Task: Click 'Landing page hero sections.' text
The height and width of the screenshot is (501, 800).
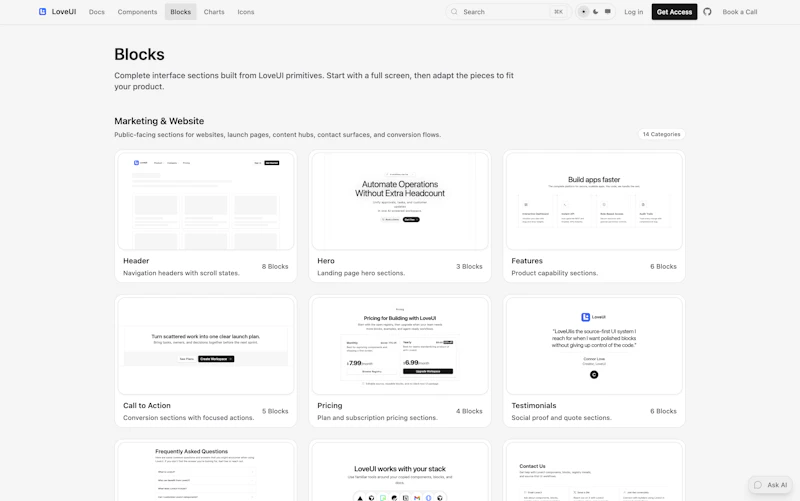Action: (361, 273)
